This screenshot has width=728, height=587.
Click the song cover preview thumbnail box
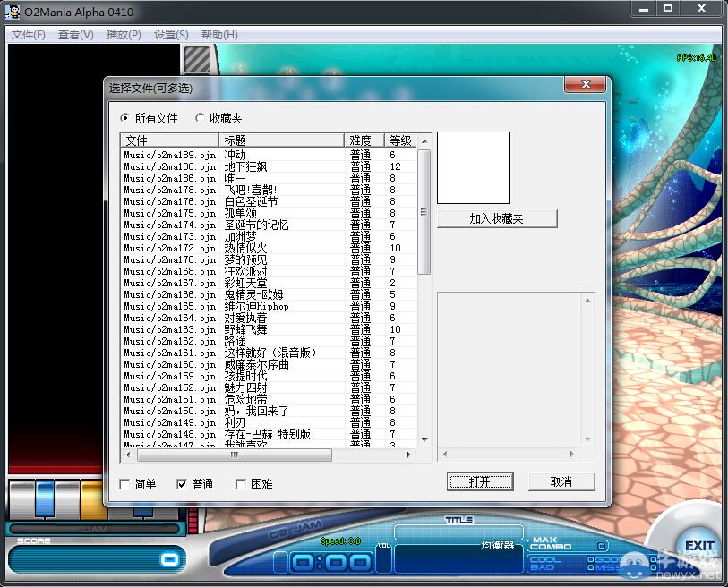pos(473,167)
